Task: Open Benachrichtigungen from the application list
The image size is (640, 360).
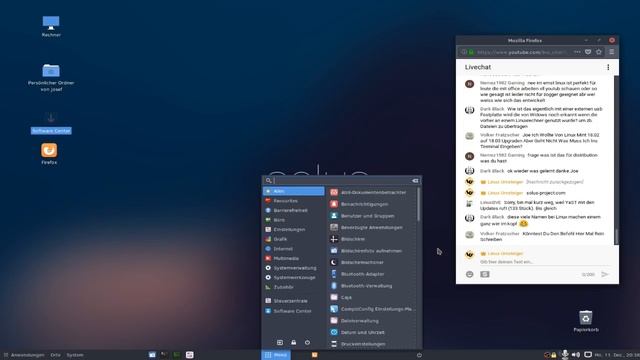Action: (x=372, y=204)
